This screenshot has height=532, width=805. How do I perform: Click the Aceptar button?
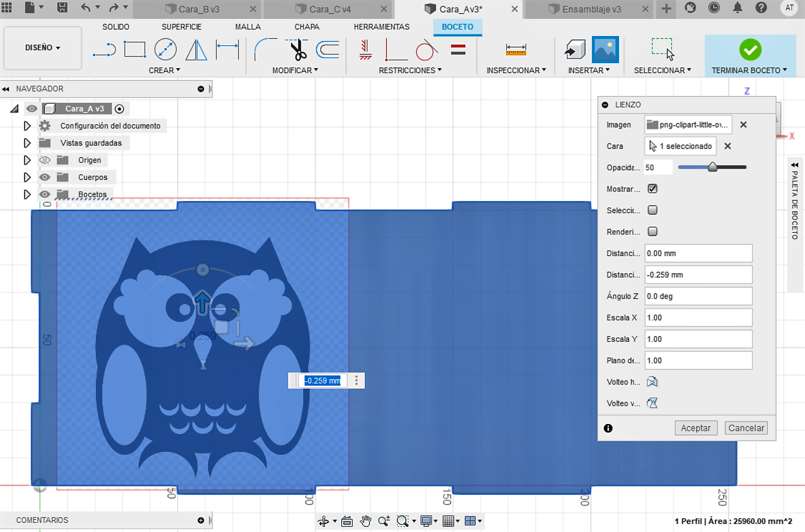(x=695, y=428)
